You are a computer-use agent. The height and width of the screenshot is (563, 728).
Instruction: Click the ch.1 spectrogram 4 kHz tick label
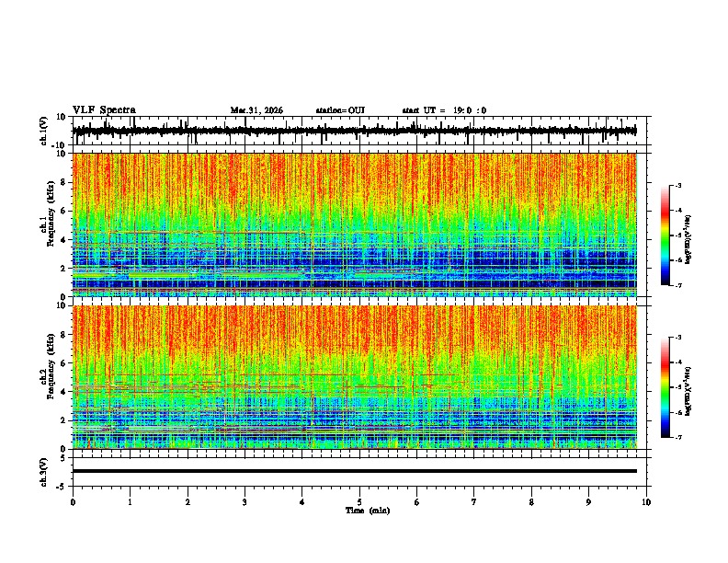click(x=64, y=240)
